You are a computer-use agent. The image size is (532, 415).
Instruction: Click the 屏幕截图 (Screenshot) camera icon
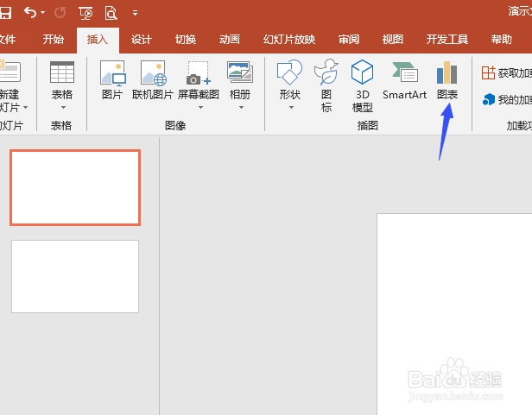click(x=199, y=72)
